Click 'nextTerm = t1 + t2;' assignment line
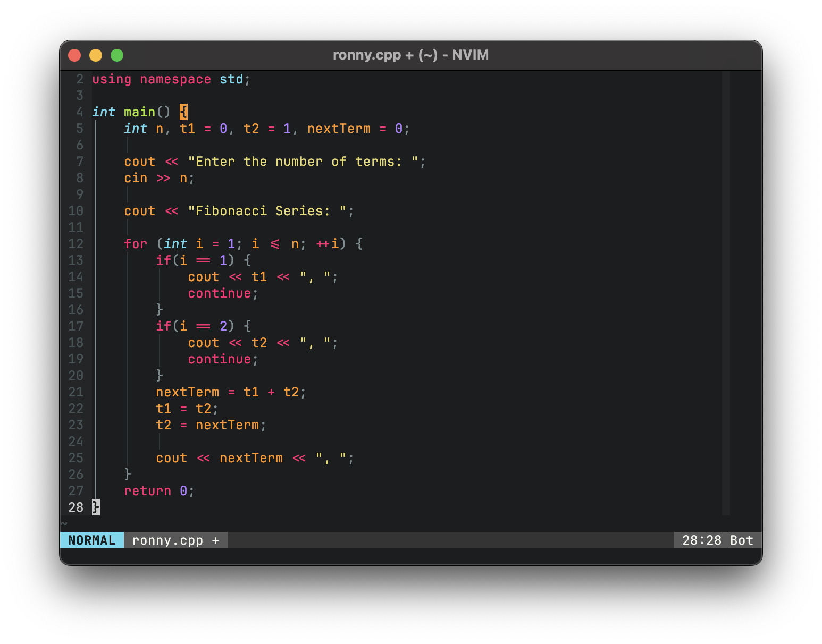Image resolution: width=822 pixels, height=644 pixels. (x=231, y=392)
